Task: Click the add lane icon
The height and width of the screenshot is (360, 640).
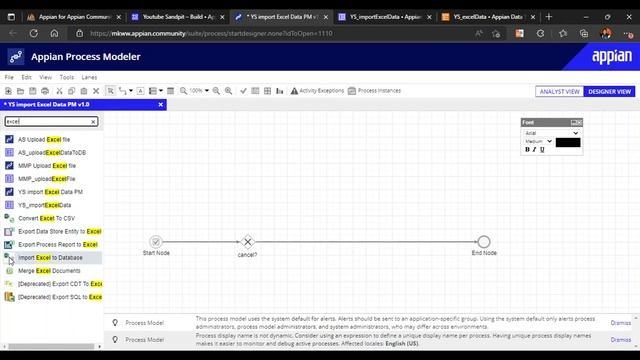Action: click(x=153, y=91)
